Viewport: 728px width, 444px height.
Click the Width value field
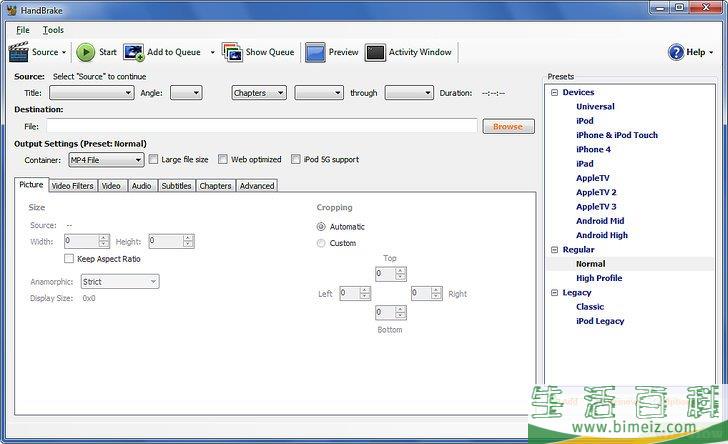pos(82,241)
